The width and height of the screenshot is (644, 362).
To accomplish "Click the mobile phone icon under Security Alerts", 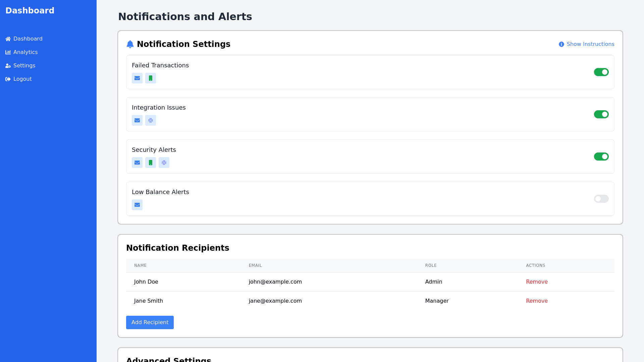I will [x=151, y=163].
